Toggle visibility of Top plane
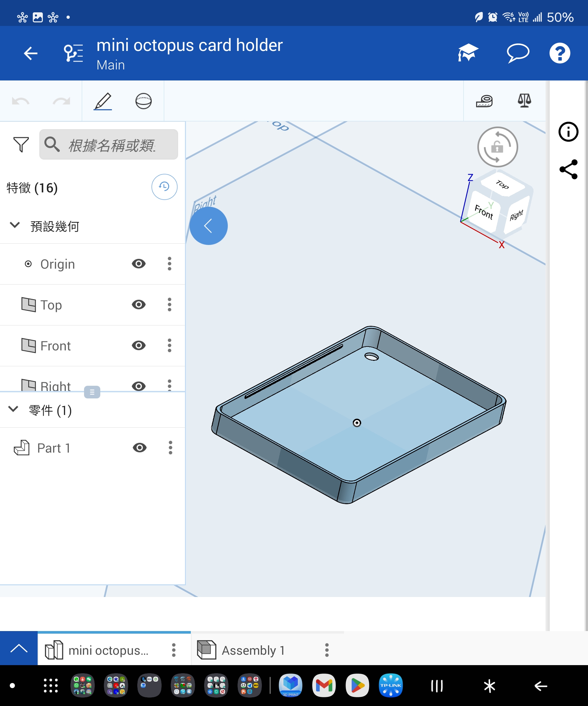Image resolution: width=588 pixels, height=706 pixels. [x=139, y=305]
